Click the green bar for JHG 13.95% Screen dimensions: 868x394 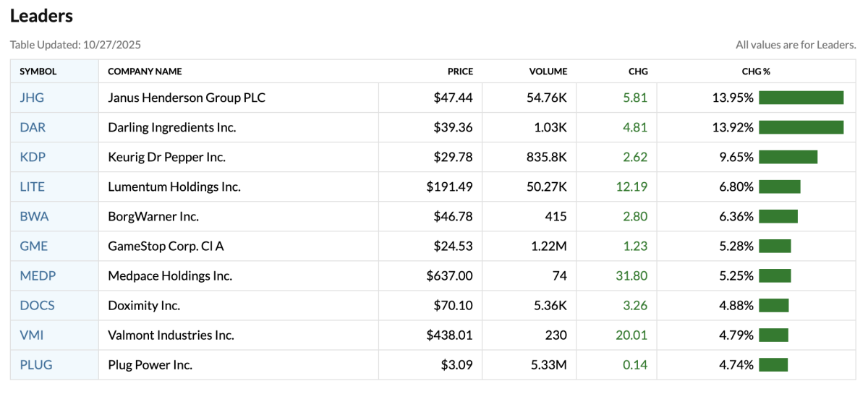(x=801, y=98)
